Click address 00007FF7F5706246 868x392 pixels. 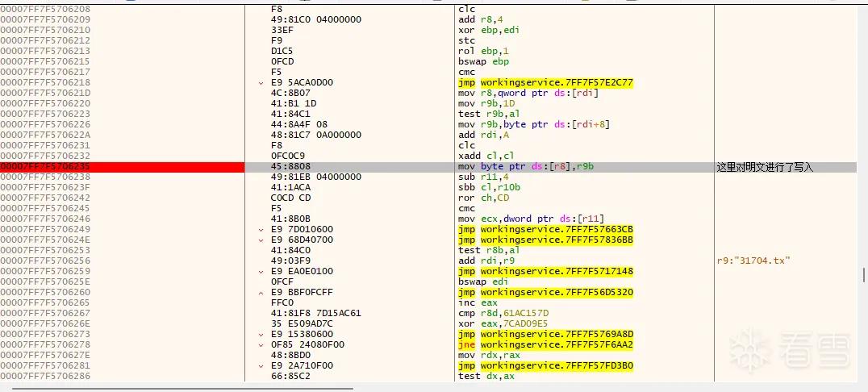point(45,219)
